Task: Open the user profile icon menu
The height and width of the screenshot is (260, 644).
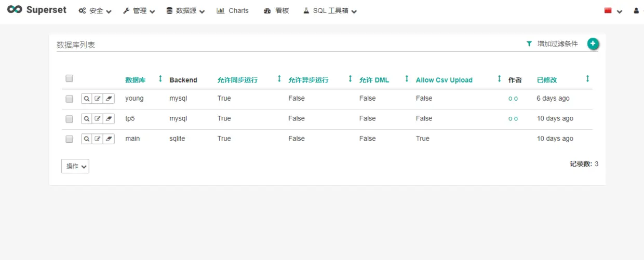Action: [x=636, y=10]
